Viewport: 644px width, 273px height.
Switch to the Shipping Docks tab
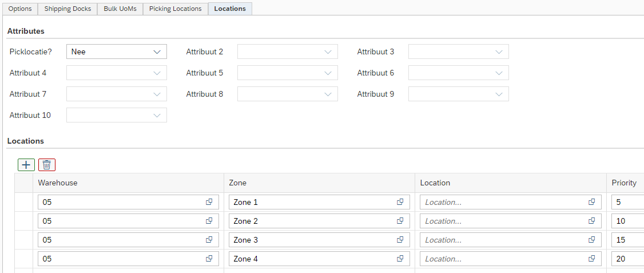point(67,9)
